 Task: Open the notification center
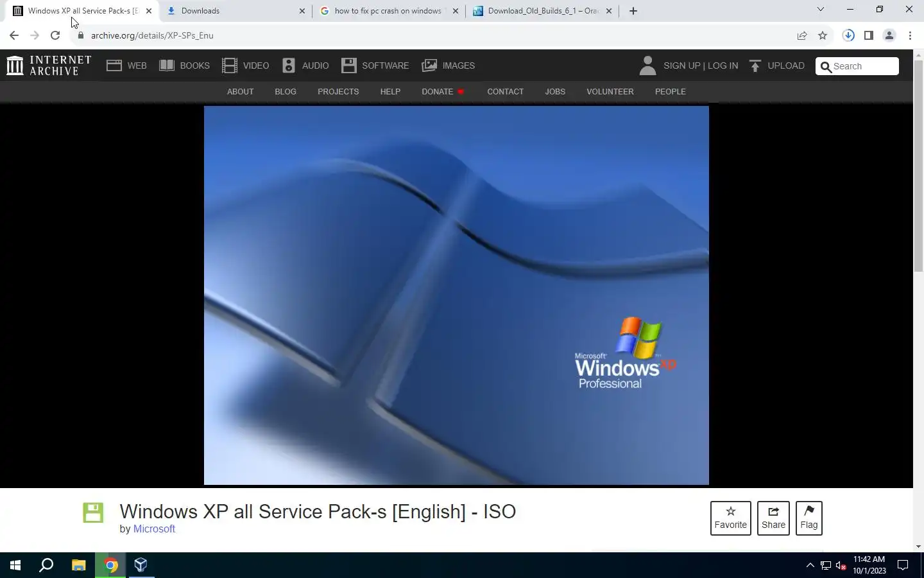(903, 565)
